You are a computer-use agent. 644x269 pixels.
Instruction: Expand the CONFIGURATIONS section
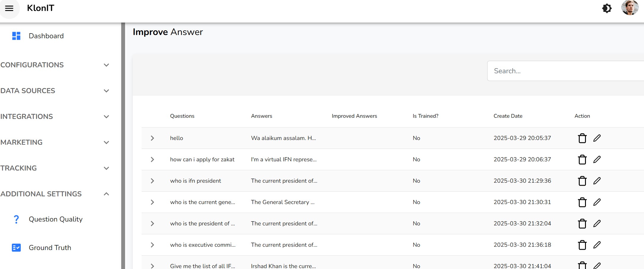click(x=106, y=65)
